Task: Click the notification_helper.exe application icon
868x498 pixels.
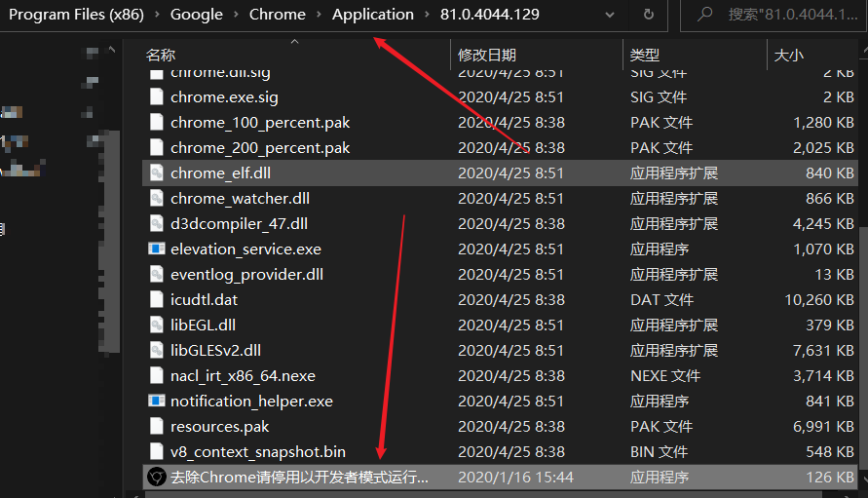Action: click(x=156, y=401)
